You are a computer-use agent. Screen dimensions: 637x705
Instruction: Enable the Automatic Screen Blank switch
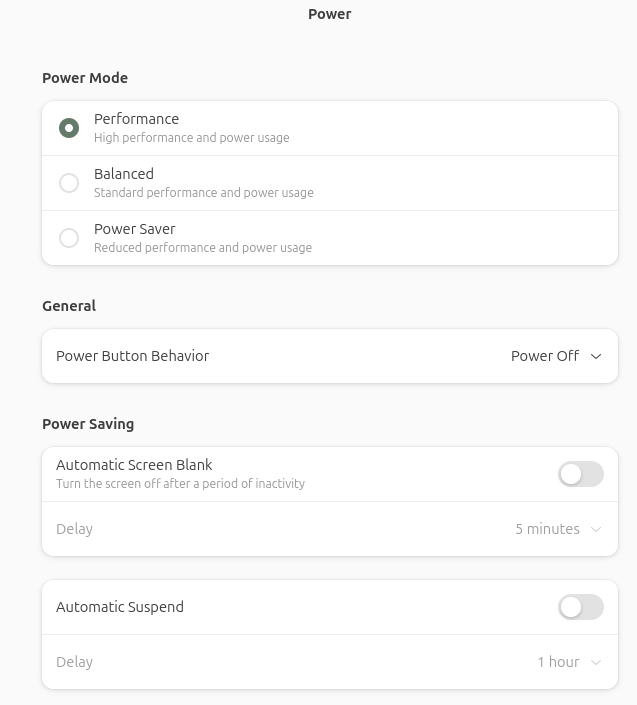click(x=580, y=474)
